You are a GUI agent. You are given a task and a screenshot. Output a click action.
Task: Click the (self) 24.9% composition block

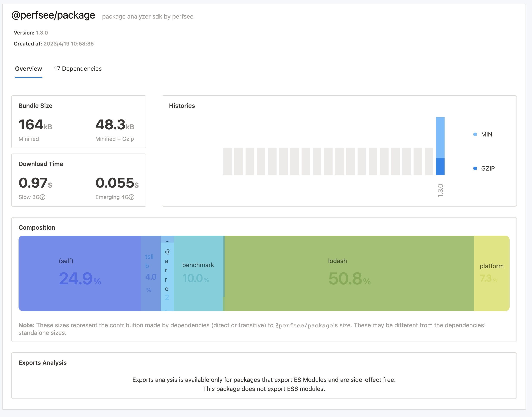(x=80, y=273)
